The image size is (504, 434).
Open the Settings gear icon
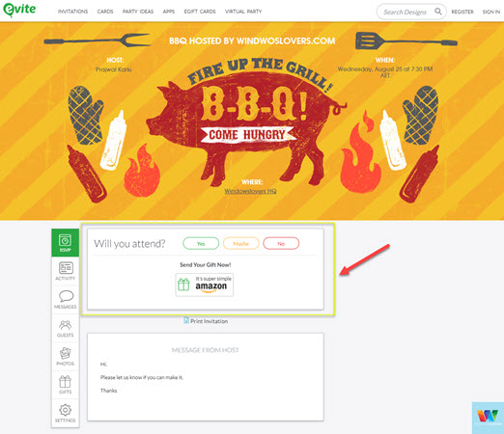[66, 413]
